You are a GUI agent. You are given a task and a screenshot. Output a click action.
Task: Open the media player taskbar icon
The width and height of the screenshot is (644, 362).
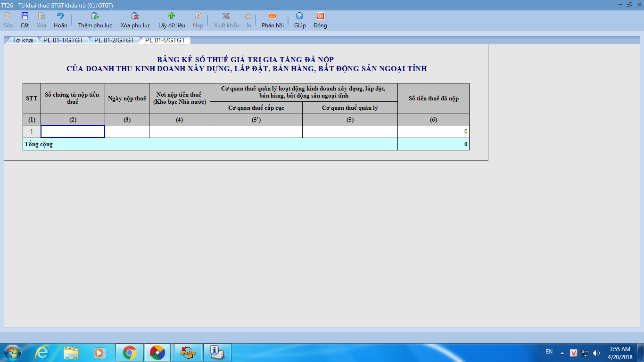pyautogui.click(x=99, y=353)
